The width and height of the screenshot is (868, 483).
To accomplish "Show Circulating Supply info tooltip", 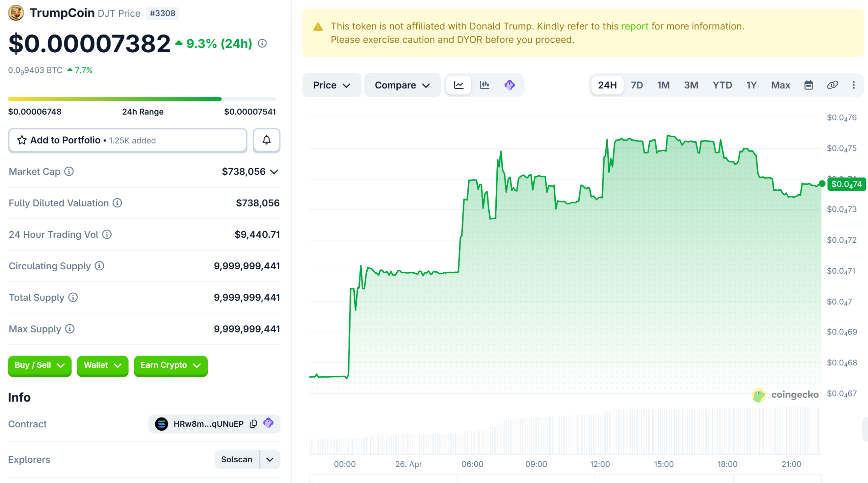I will pyautogui.click(x=99, y=266).
